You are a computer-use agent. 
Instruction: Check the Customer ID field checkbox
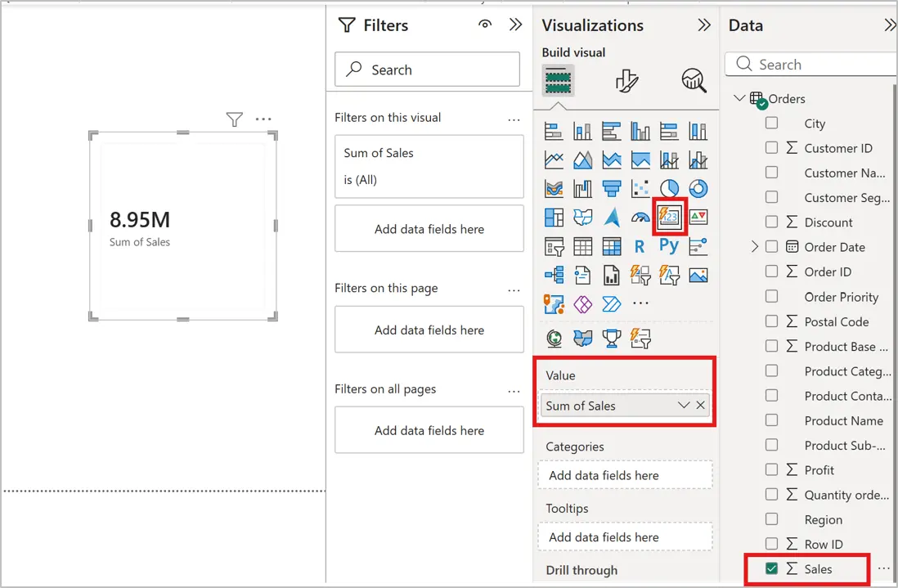771,148
